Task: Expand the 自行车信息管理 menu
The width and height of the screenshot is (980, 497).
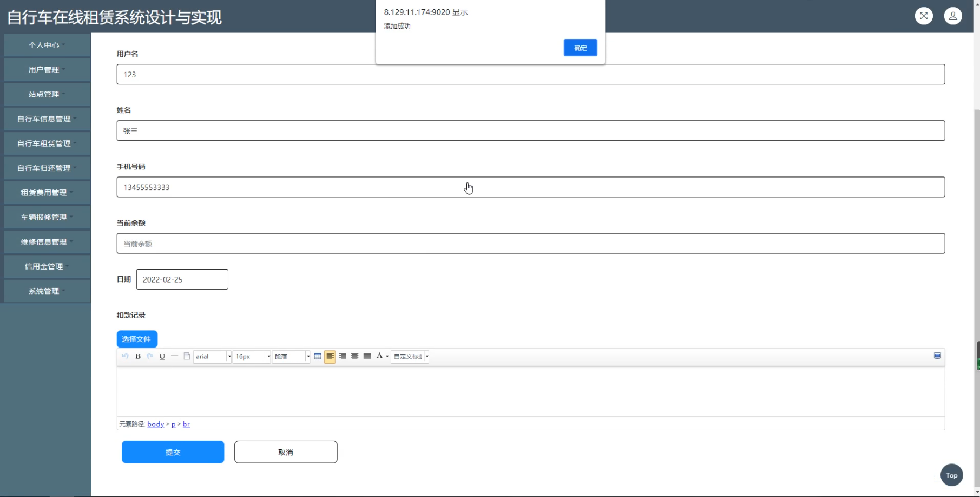Action: (47, 119)
